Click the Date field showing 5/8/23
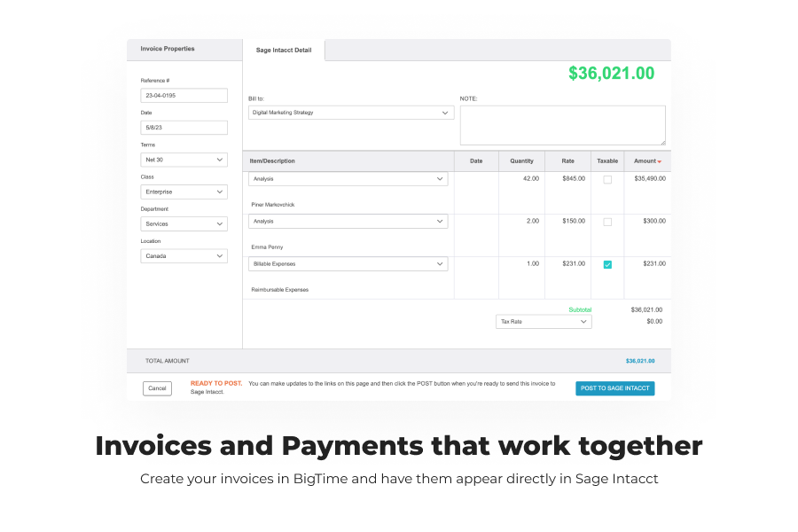The width and height of the screenshot is (798, 532). pos(184,128)
